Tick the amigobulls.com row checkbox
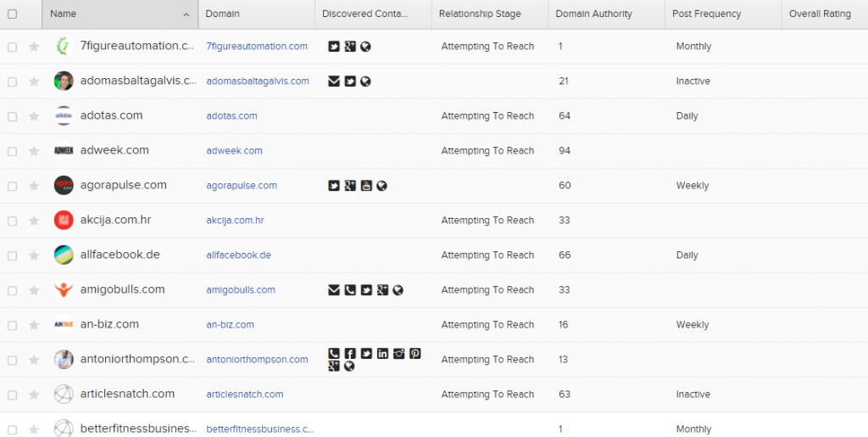The image size is (868, 437). pyautogui.click(x=12, y=291)
